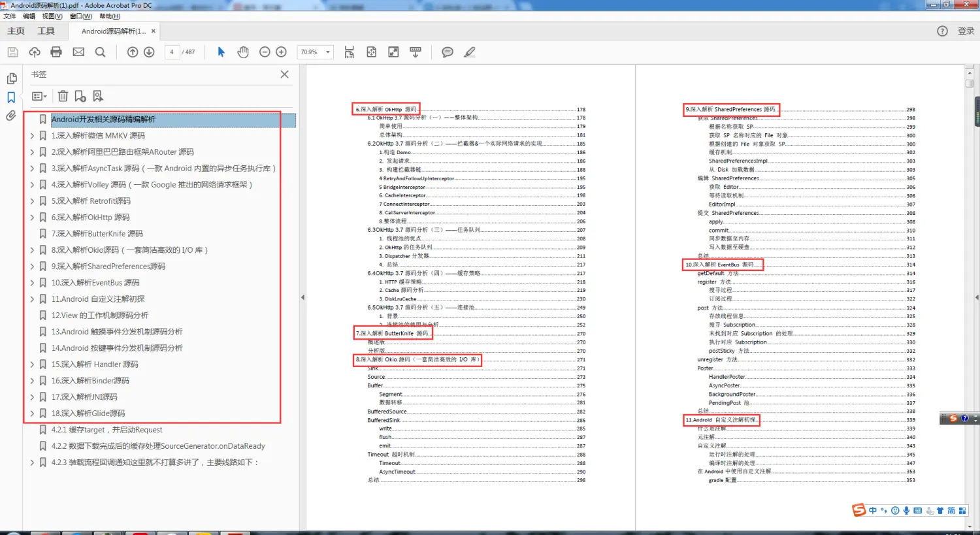
Task: Click the full screen mode icon
Action: (393, 52)
